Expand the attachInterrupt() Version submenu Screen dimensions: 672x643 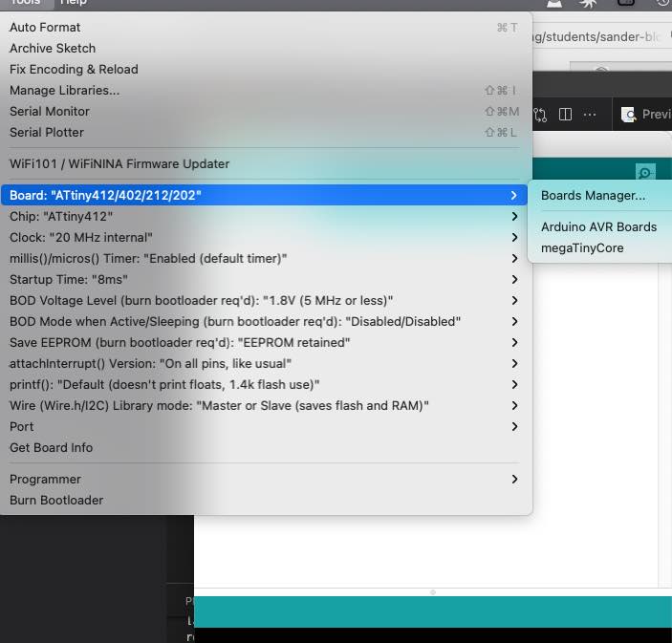point(264,363)
